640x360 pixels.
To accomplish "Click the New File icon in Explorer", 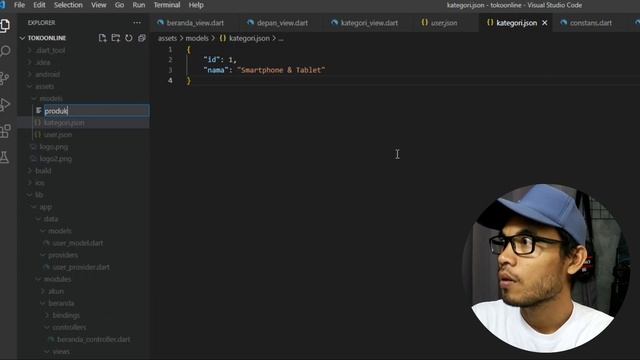I will pos(102,38).
